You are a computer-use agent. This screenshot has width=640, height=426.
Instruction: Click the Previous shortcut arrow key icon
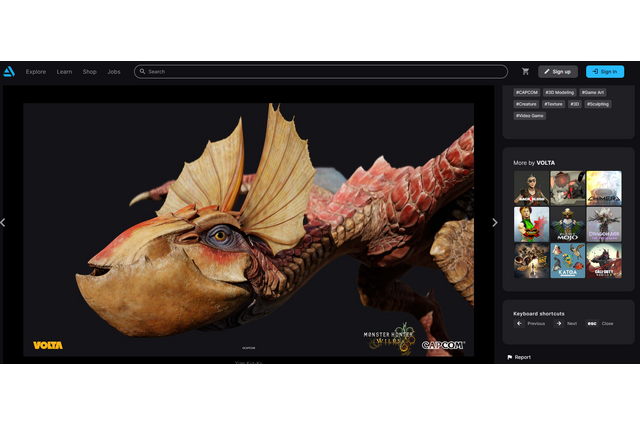[x=519, y=324]
